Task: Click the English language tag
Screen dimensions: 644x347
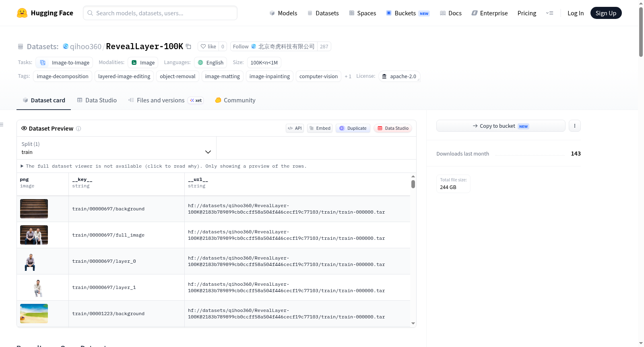Action: pyautogui.click(x=211, y=62)
